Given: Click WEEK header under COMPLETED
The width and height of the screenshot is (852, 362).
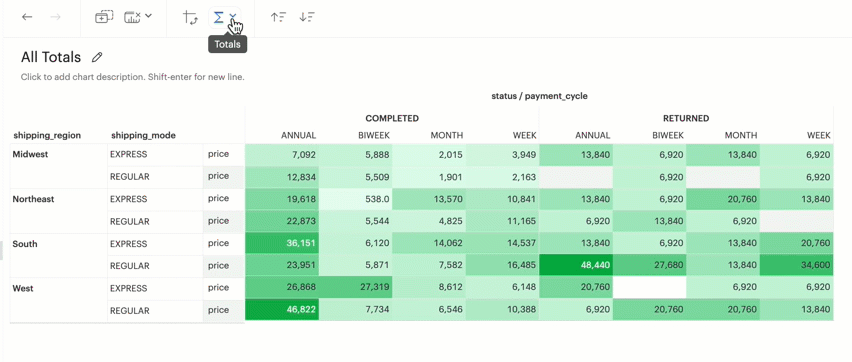Looking at the screenshot, I should [x=525, y=135].
